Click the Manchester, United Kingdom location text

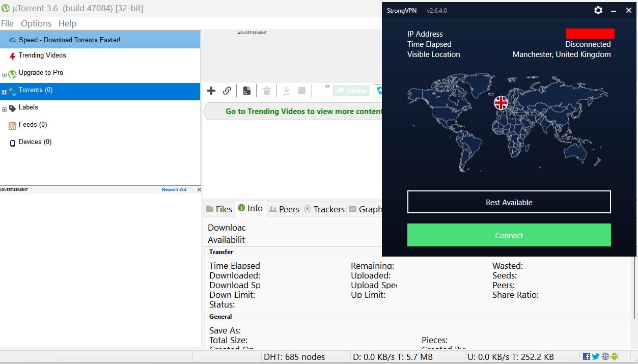562,54
